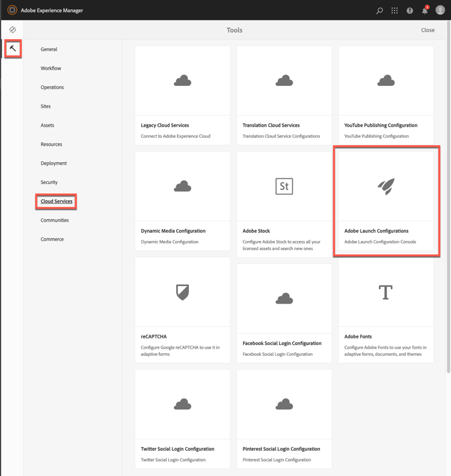Click 'Configure Google reCAPTCHA' description text
The image size is (451, 476).
(x=180, y=350)
